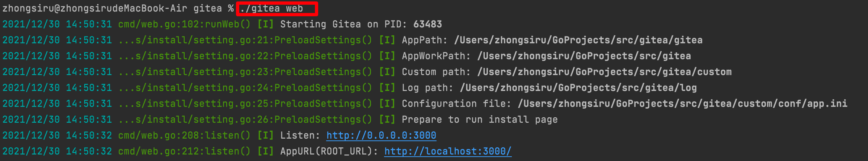Click the AppPath value ending in gitea/gitea

pos(578,40)
